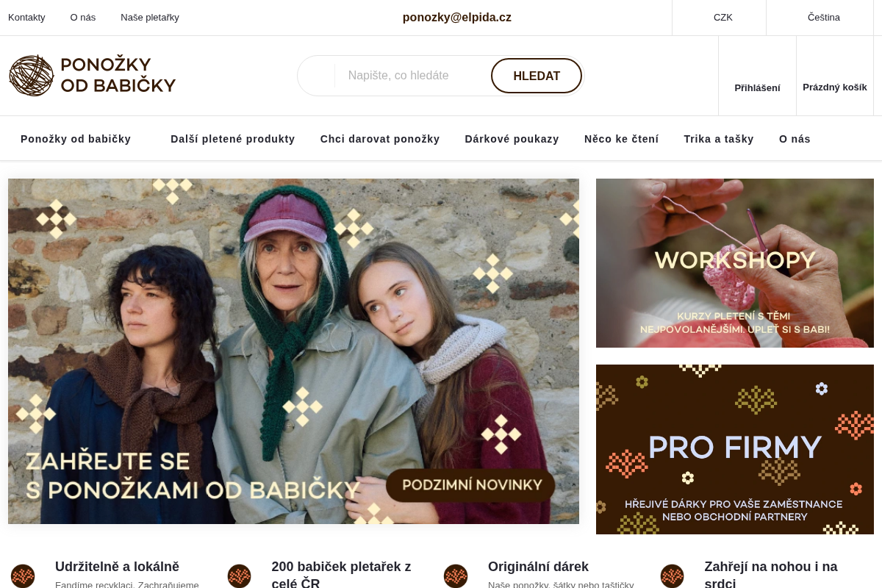Select the Trika a tašky menu item

point(719,139)
